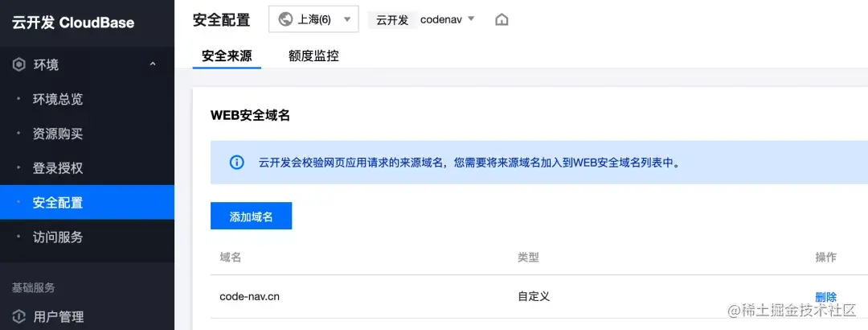Click the hexagon 环境 icon in sidebar

point(18,65)
